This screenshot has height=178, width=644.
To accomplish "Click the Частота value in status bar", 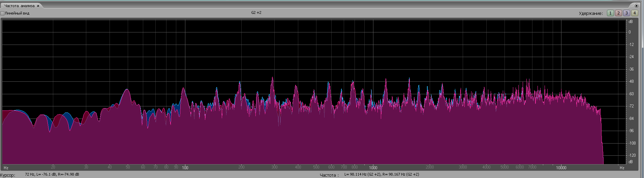I will (381, 175).
